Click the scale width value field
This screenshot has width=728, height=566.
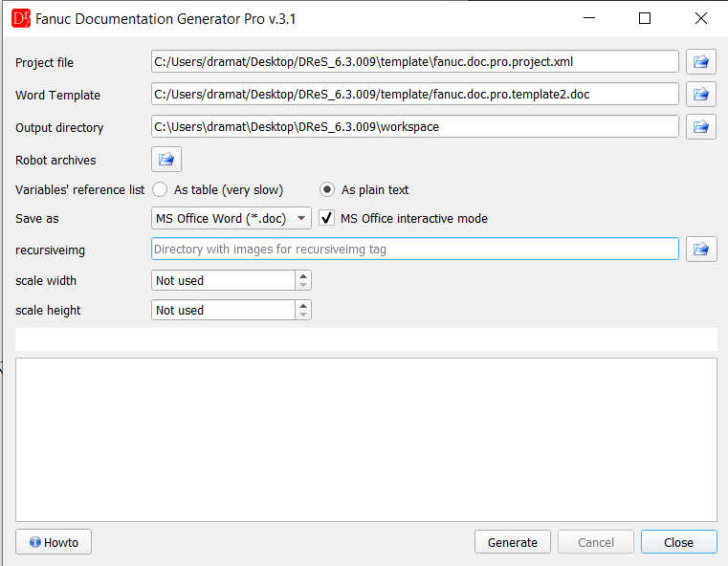pos(223,280)
